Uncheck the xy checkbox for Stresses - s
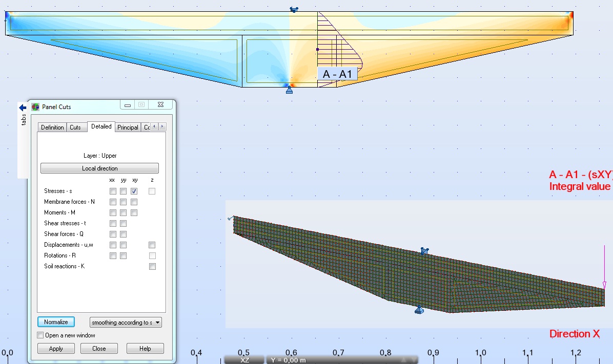 [134, 191]
